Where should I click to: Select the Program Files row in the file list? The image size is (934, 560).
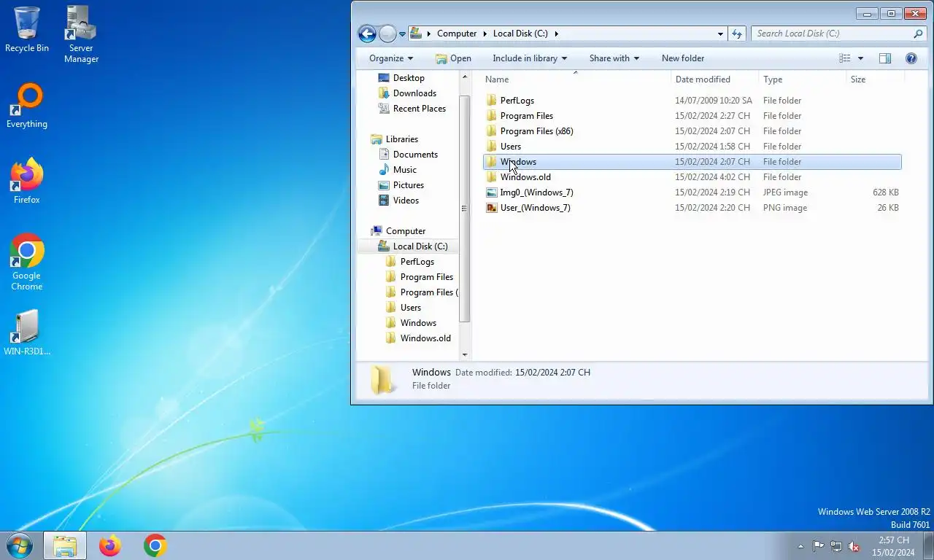(x=692, y=116)
